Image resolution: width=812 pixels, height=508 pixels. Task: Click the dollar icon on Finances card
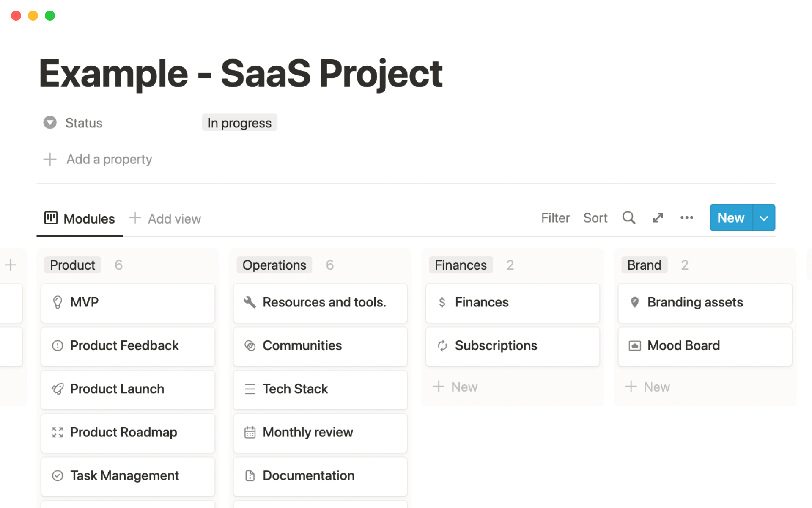pos(442,302)
